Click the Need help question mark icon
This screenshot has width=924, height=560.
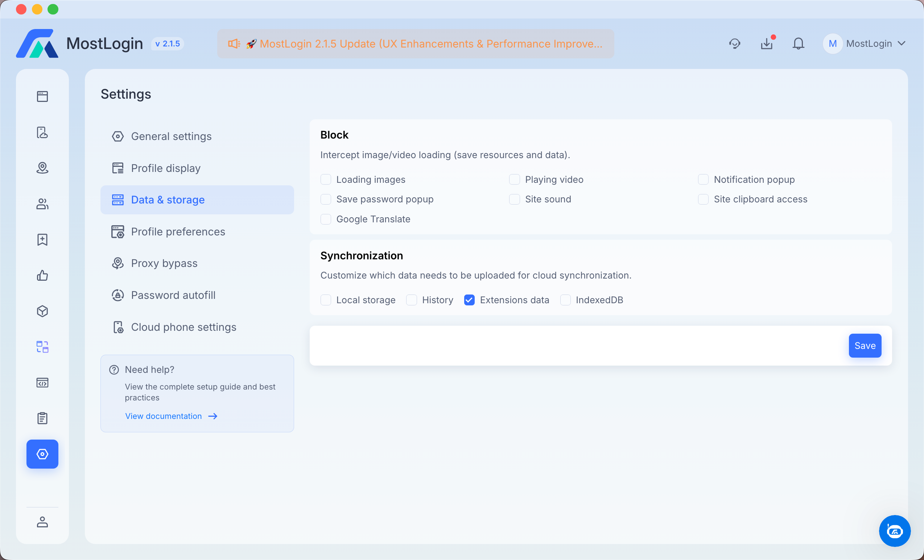point(114,370)
